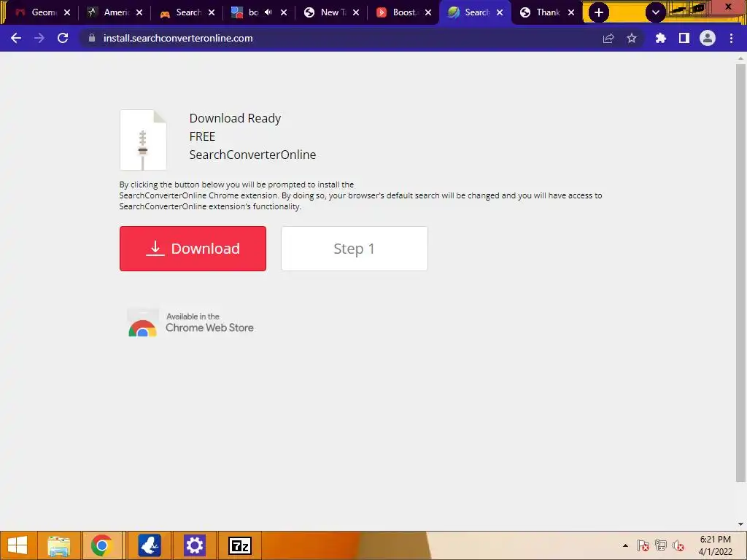Close the Boost tab
The height and width of the screenshot is (560, 747).
[428, 12]
